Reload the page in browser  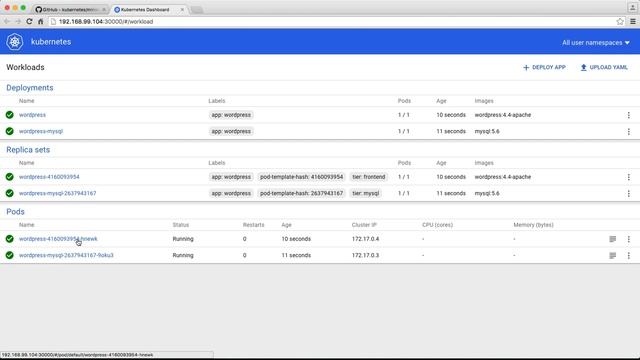click(x=29, y=21)
